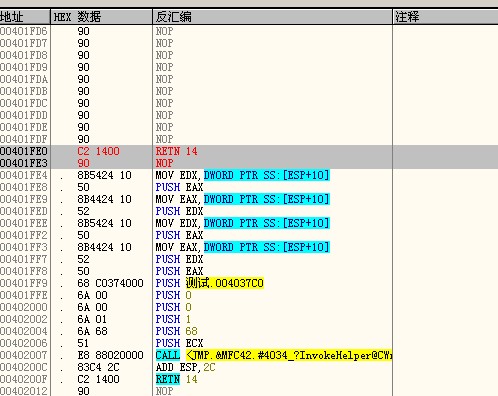
Task: Click hex bytes 6A 01
Action: pos(92,319)
